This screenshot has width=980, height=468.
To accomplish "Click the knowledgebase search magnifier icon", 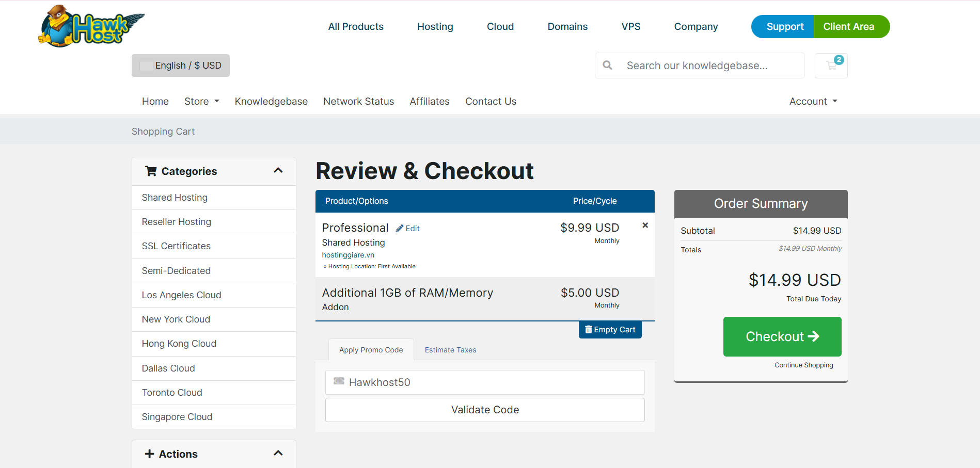I will click(x=608, y=66).
